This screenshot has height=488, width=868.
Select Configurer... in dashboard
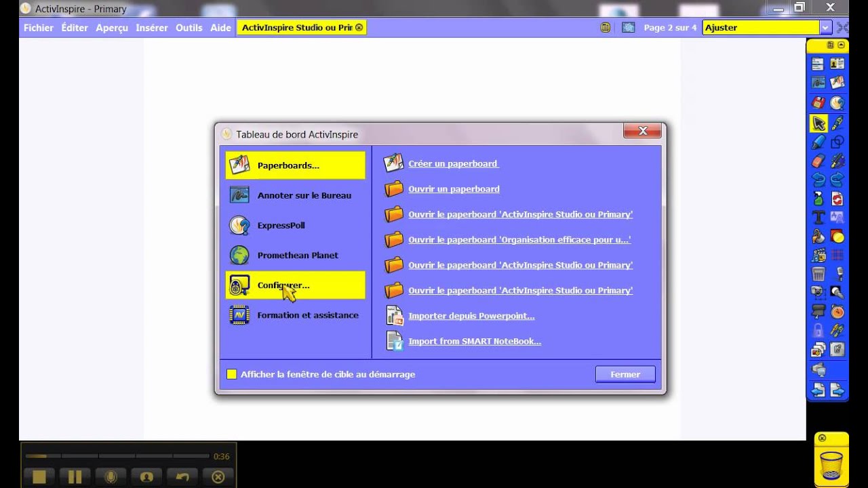coord(295,285)
